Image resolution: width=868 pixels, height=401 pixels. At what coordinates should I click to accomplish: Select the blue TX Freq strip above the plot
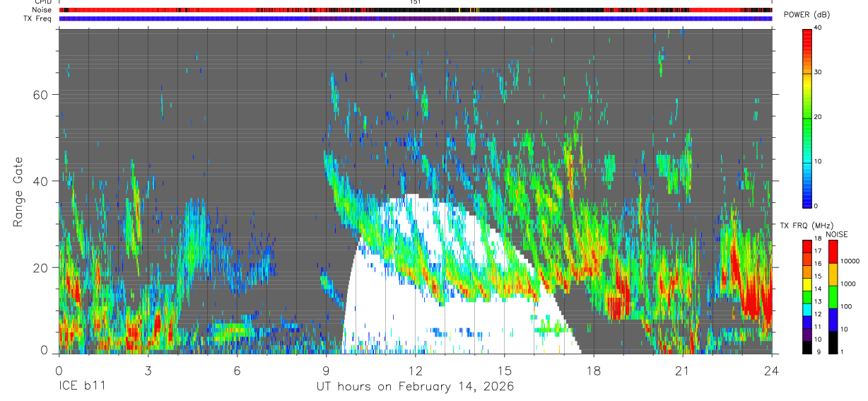(415, 18)
